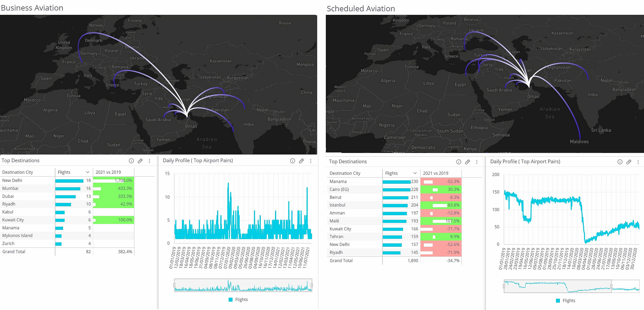Image resolution: width=644 pixels, height=310 pixels.
Task: Click 107.5% value for Malé
Action: [452, 221]
